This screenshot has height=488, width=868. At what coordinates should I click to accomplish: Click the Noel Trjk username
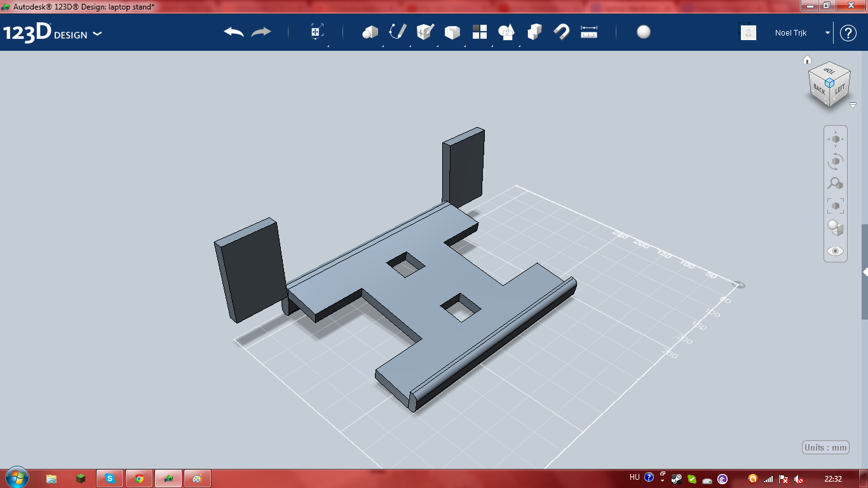tap(791, 33)
